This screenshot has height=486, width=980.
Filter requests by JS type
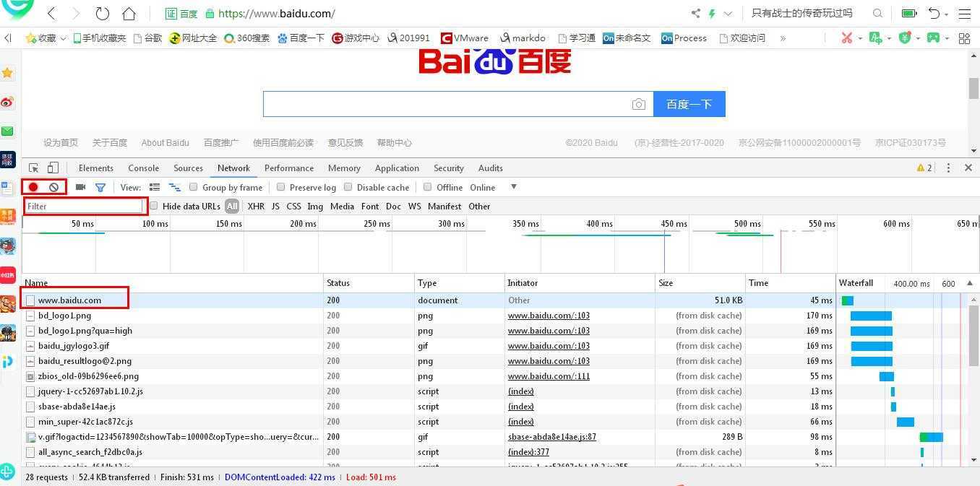click(275, 206)
